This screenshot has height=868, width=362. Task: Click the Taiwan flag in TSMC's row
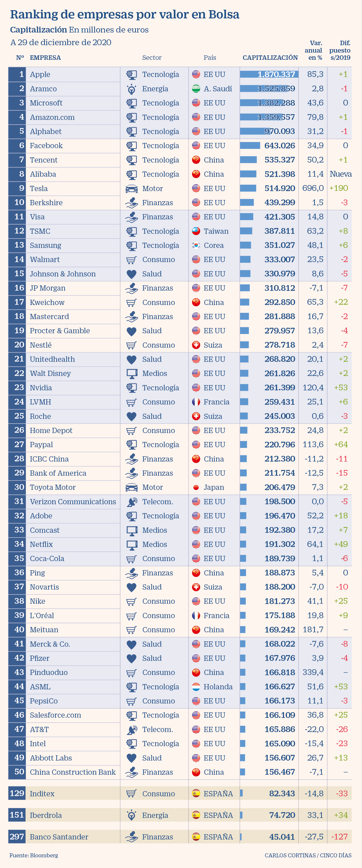coord(196,231)
